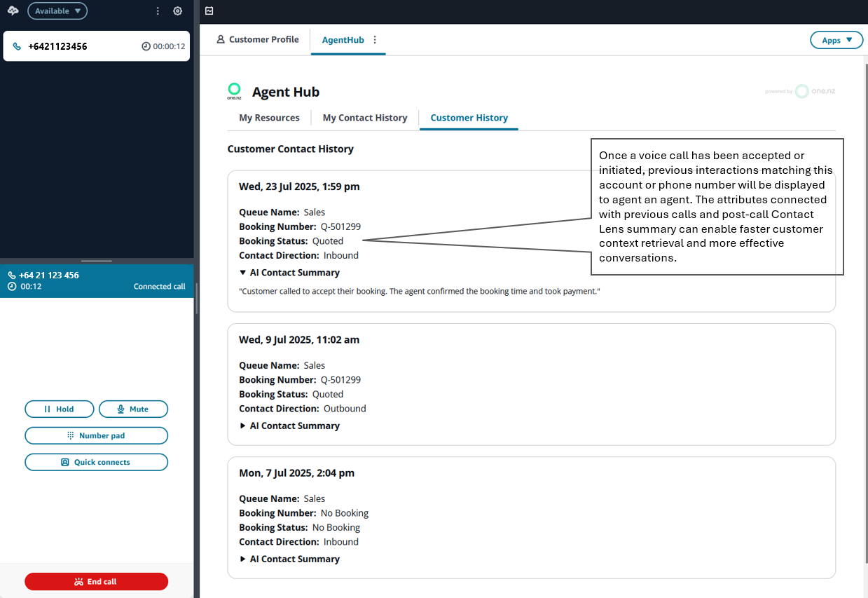Open the Apps dropdown
Screen dimensions: 868x598
pos(836,40)
